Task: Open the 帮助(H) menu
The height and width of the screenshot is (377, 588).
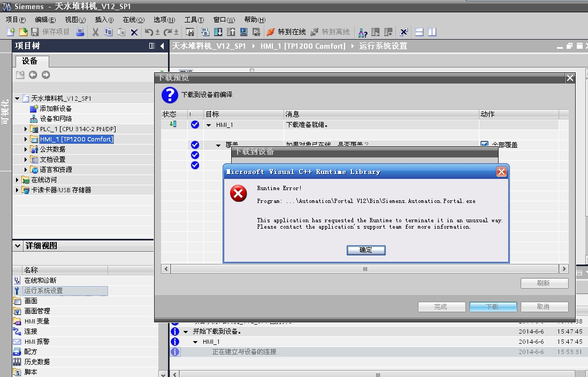Action: 255,19
